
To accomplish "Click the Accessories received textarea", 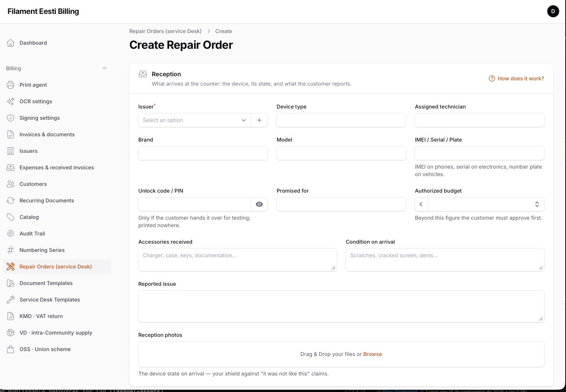I will (238, 259).
